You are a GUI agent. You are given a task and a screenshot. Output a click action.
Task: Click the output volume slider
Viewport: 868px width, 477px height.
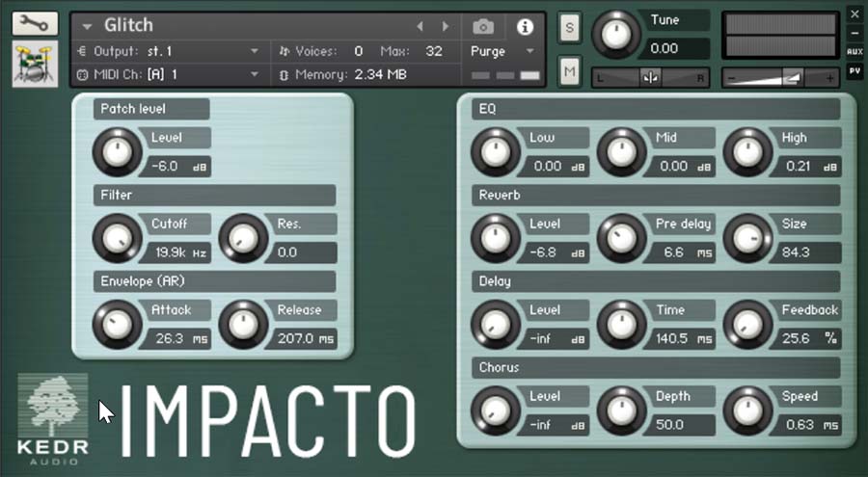click(x=780, y=78)
